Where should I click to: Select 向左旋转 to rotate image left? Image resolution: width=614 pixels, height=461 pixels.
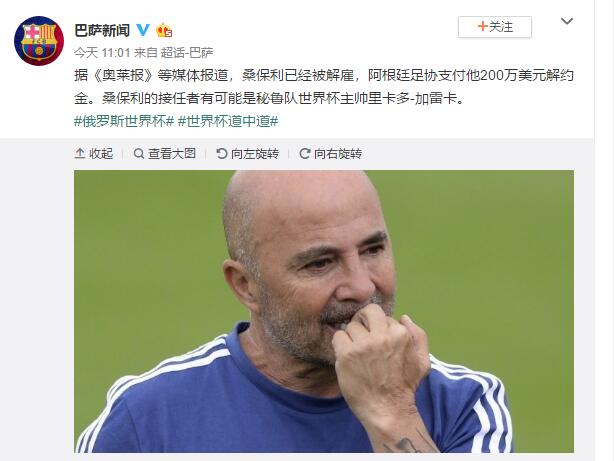point(247,154)
